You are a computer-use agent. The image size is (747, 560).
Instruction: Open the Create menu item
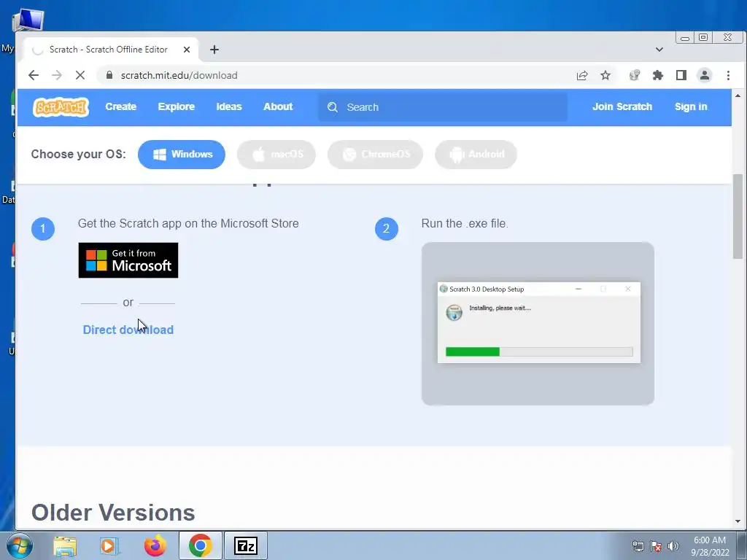(x=121, y=106)
